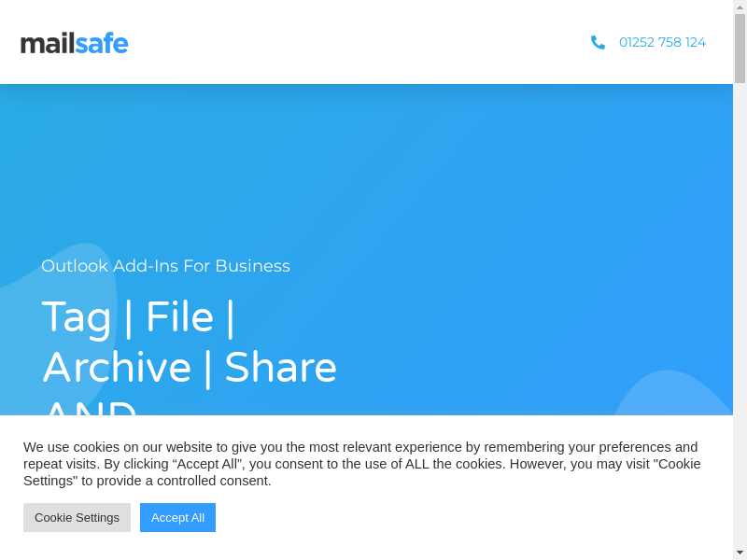Image resolution: width=747 pixels, height=560 pixels.
Task: Click the scrollbar up arrow
Action: 740,7
